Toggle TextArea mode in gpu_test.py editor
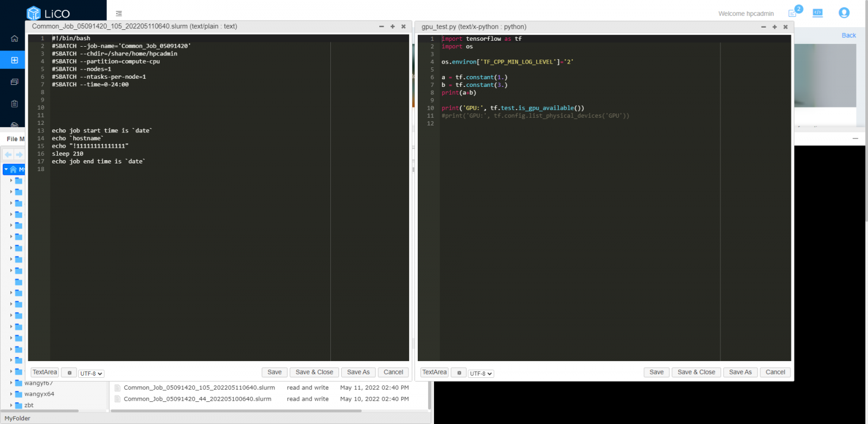The height and width of the screenshot is (424, 868). pyautogui.click(x=435, y=372)
